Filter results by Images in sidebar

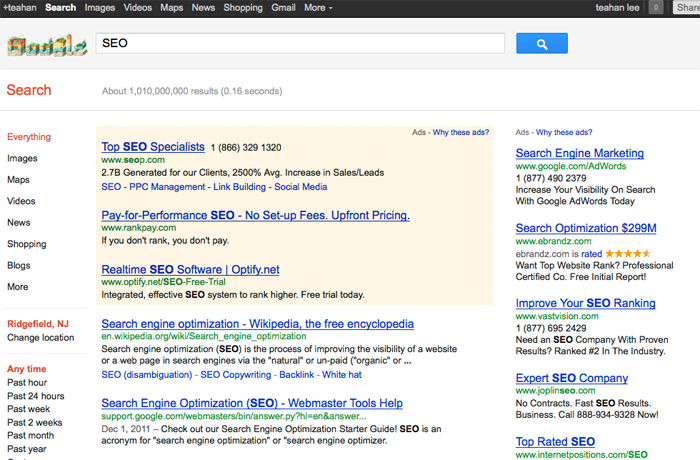coord(22,158)
